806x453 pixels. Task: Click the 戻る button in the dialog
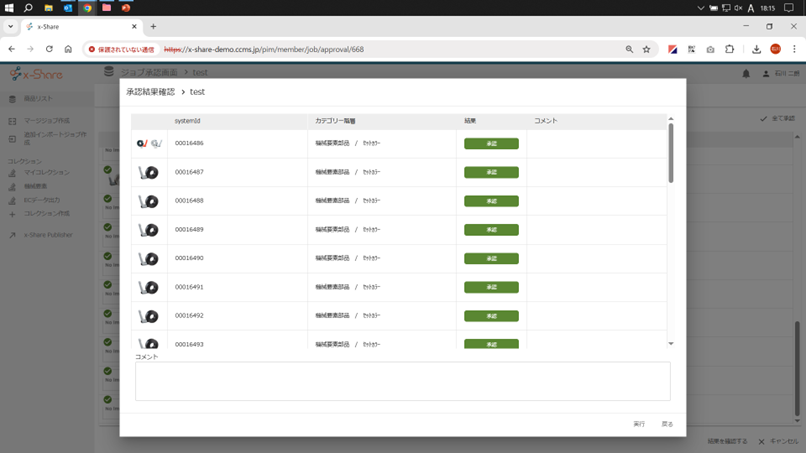[x=667, y=424]
